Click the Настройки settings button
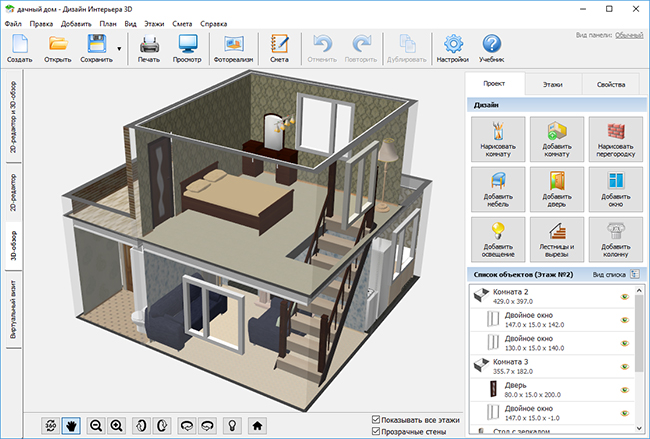The image size is (650, 439). (x=453, y=49)
